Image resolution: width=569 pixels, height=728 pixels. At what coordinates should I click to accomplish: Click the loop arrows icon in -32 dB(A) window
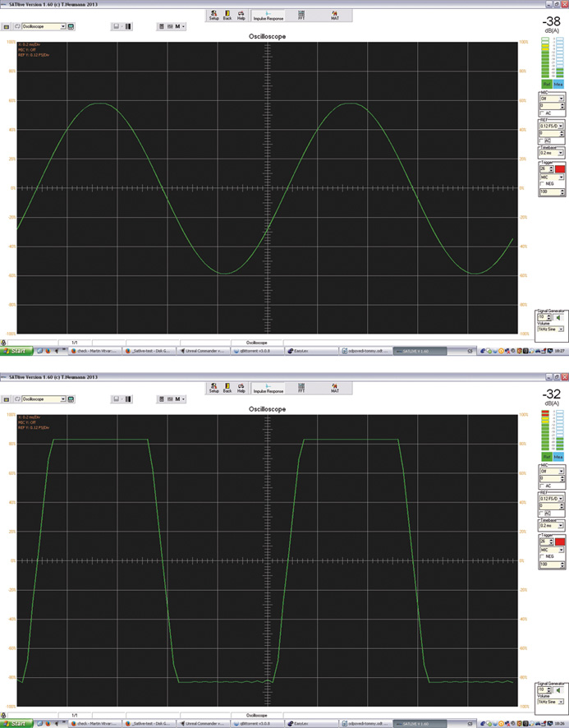pyautogui.click(x=16, y=400)
